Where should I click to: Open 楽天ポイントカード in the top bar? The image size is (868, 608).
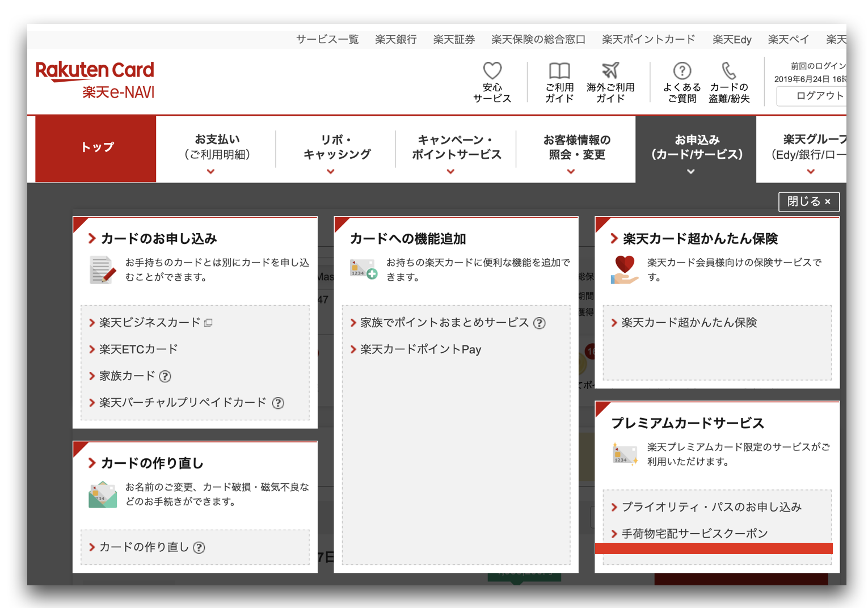[648, 39]
